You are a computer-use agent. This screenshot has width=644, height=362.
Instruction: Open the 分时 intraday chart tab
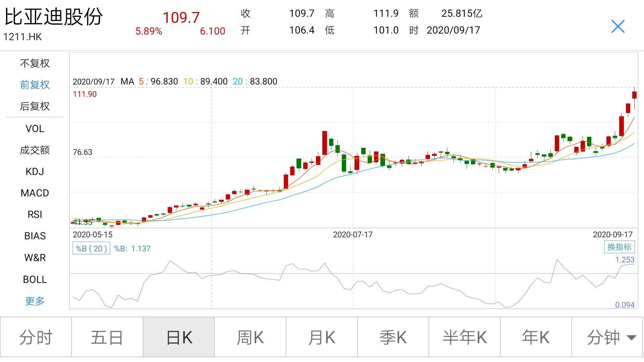pos(36,337)
